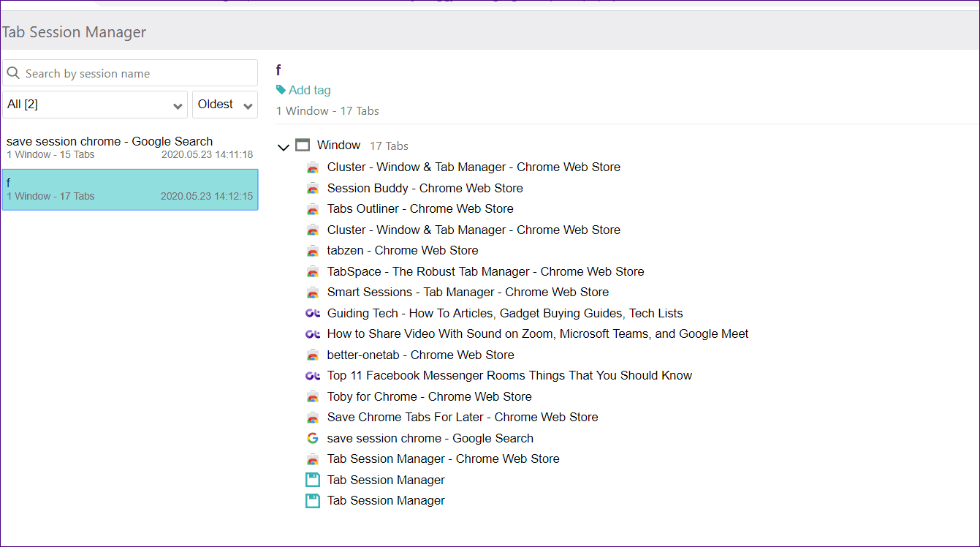Viewport: 980px width, 547px height.
Task: Open the All [2] filter dropdown
Action: pos(95,105)
